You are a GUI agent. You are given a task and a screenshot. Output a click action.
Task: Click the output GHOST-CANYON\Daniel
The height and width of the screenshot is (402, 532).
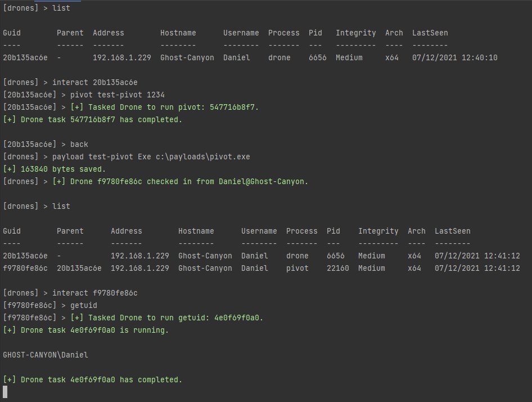(x=46, y=355)
